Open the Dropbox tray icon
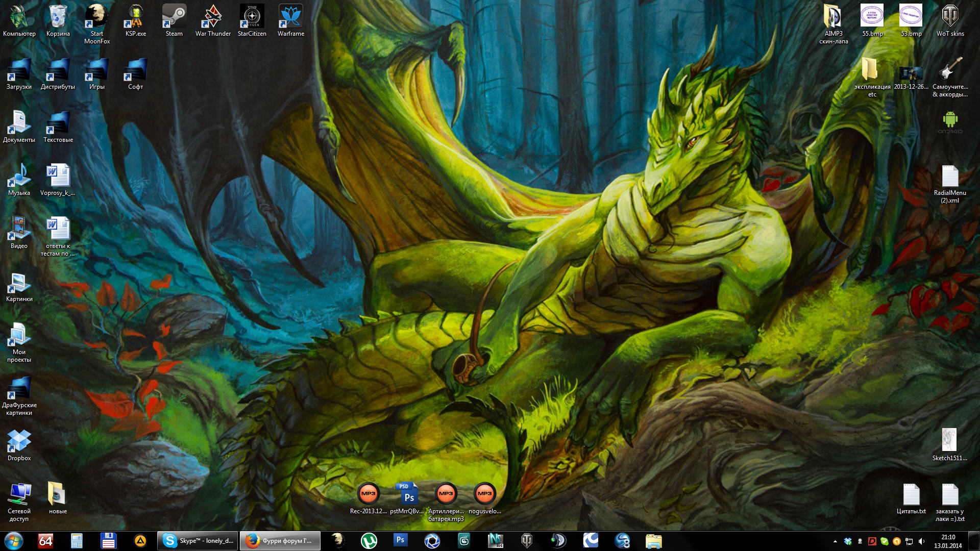 pyautogui.click(x=848, y=541)
